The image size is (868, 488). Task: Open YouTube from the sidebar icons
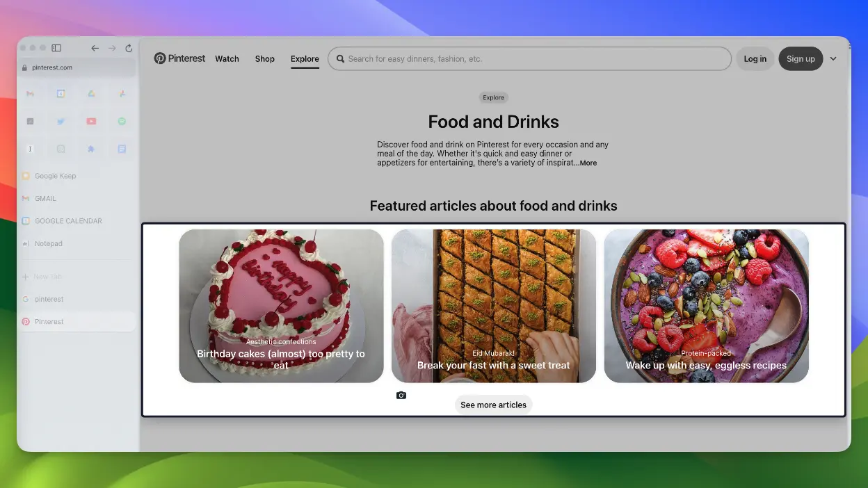(x=91, y=121)
